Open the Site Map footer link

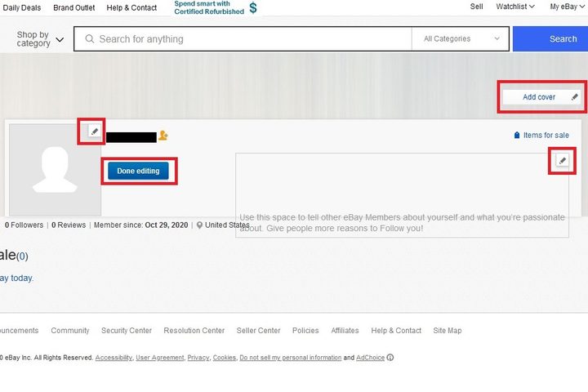(448, 331)
